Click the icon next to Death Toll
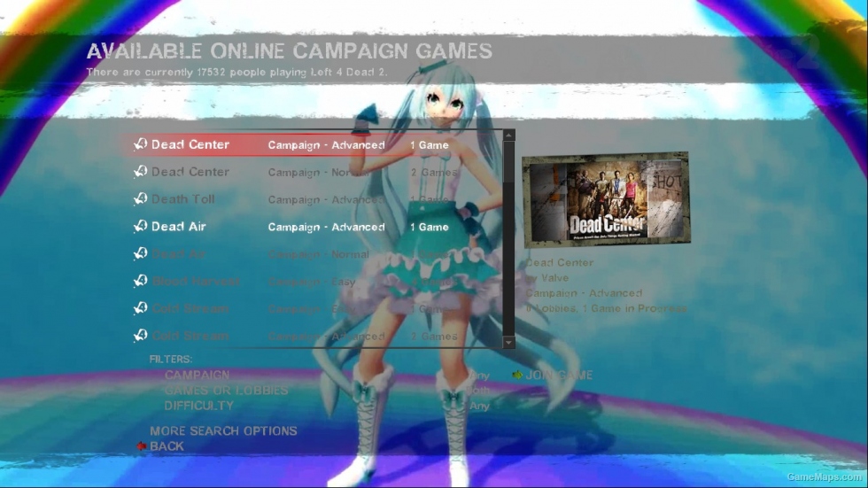 (x=140, y=198)
